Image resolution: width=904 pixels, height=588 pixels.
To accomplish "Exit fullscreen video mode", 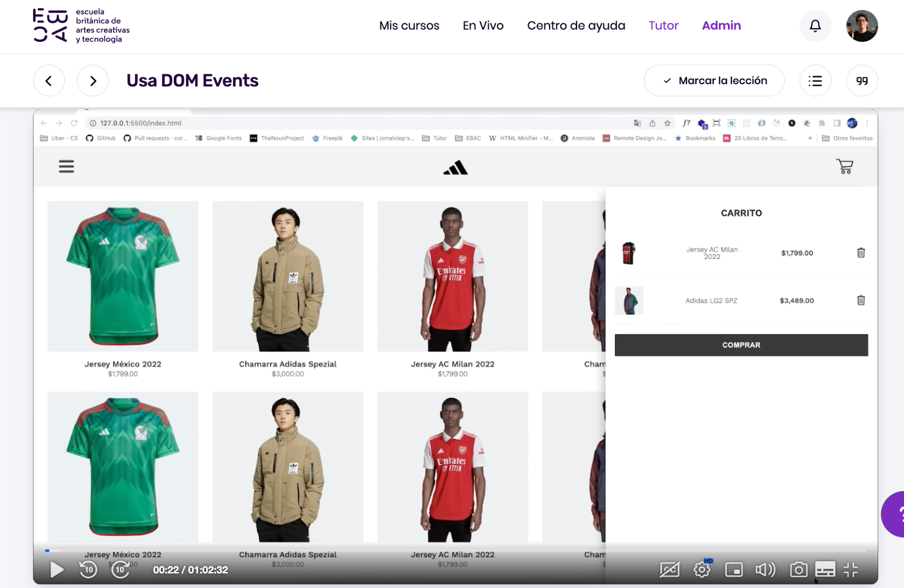I will point(851,570).
